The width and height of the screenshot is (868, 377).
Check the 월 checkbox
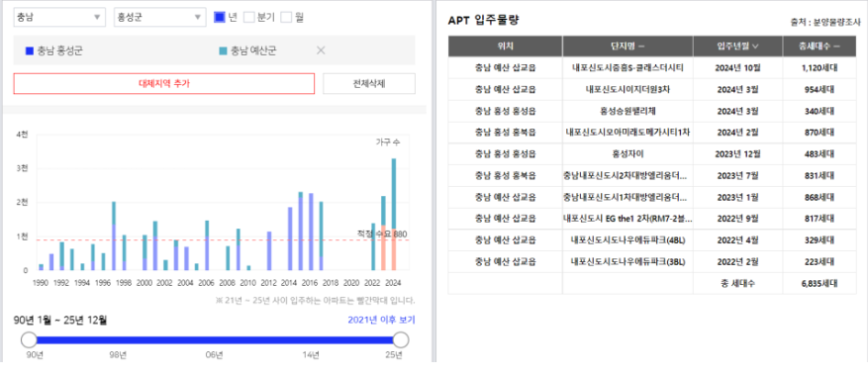tap(286, 17)
